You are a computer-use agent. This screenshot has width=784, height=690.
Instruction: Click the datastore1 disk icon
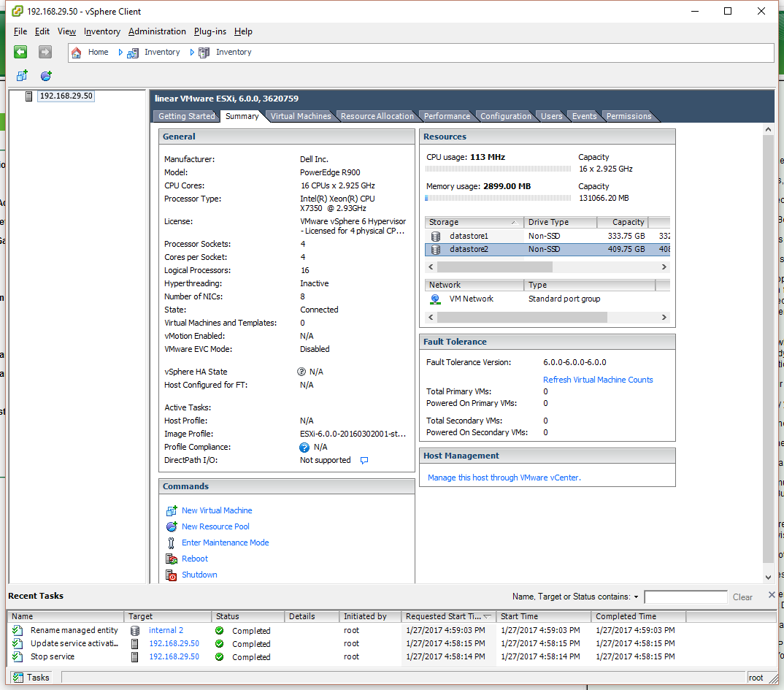(436, 236)
